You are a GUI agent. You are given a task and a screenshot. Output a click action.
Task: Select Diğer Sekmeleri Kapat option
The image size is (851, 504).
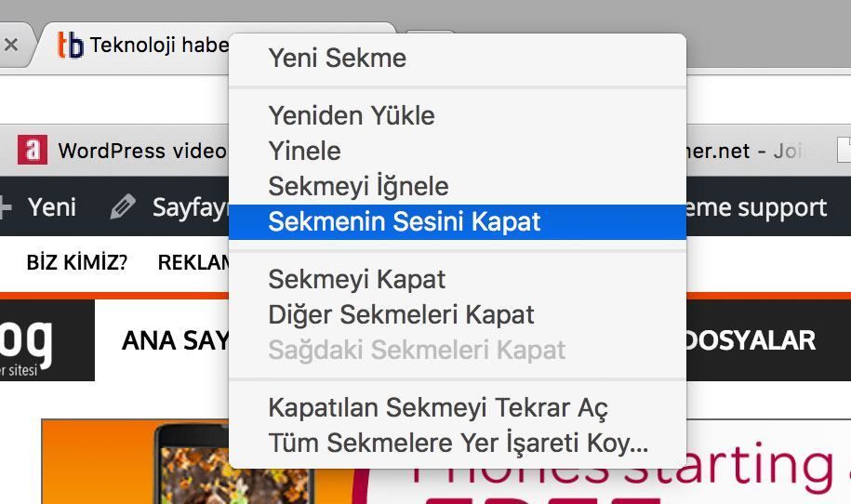pyautogui.click(x=401, y=314)
